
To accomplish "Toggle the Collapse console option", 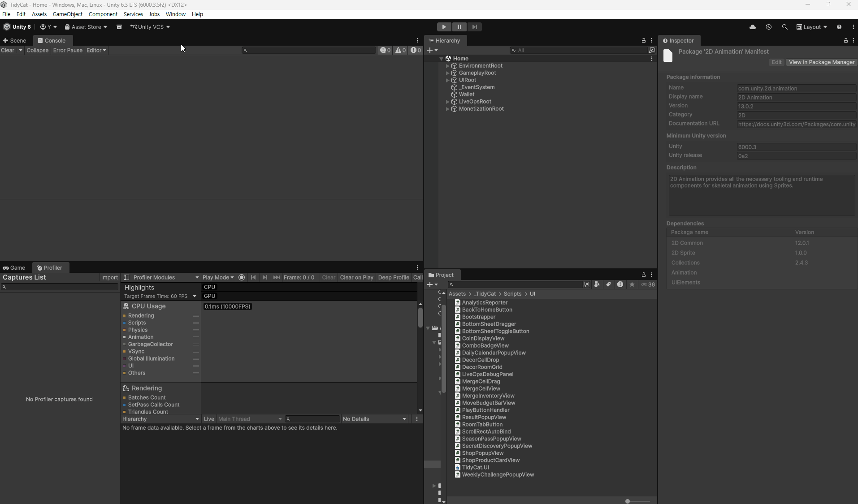I will pyautogui.click(x=37, y=50).
